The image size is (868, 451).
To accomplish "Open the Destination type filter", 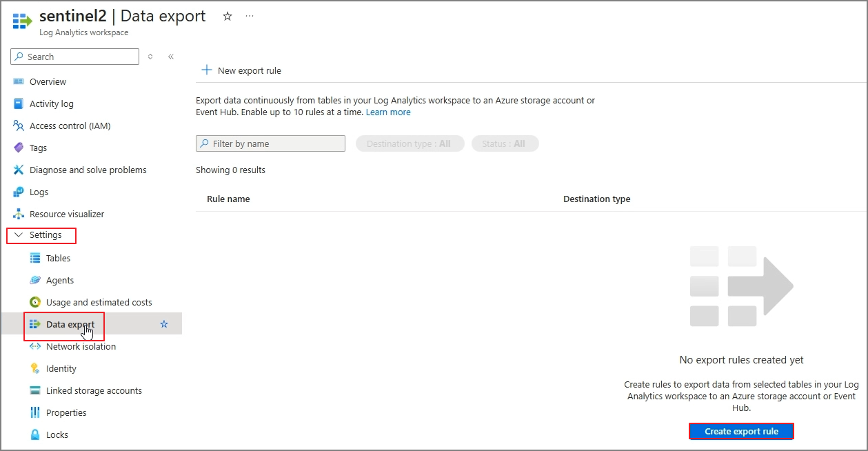I will tap(410, 143).
